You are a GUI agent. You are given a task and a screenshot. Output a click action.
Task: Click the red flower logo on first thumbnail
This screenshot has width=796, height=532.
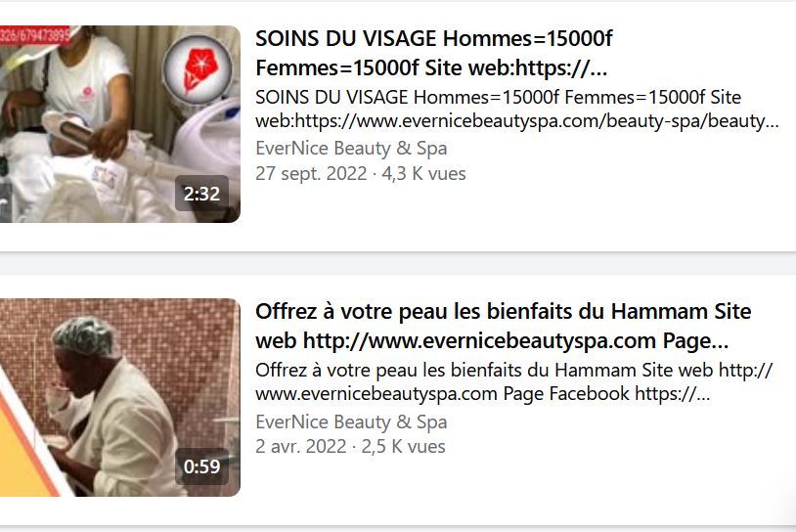tap(198, 69)
